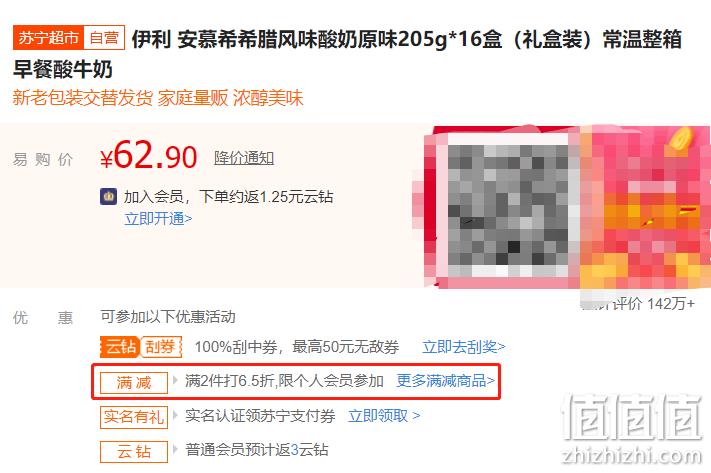Viewport: 711px width, 473px height.
Task: Expand the 实名有礼 promotion arrow
Action: (x=175, y=415)
